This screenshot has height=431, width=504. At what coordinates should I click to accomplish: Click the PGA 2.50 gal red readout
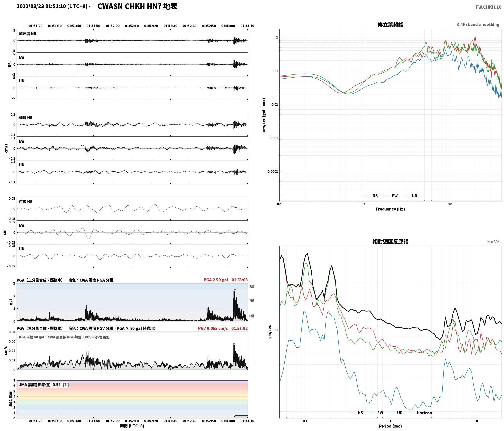tap(216, 280)
